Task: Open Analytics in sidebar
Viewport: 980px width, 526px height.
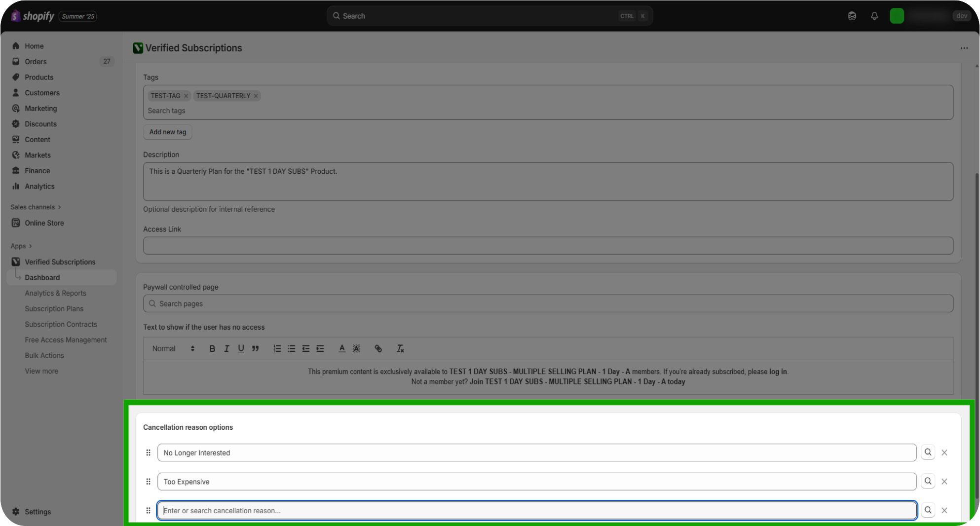Action: click(x=39, y=186)
